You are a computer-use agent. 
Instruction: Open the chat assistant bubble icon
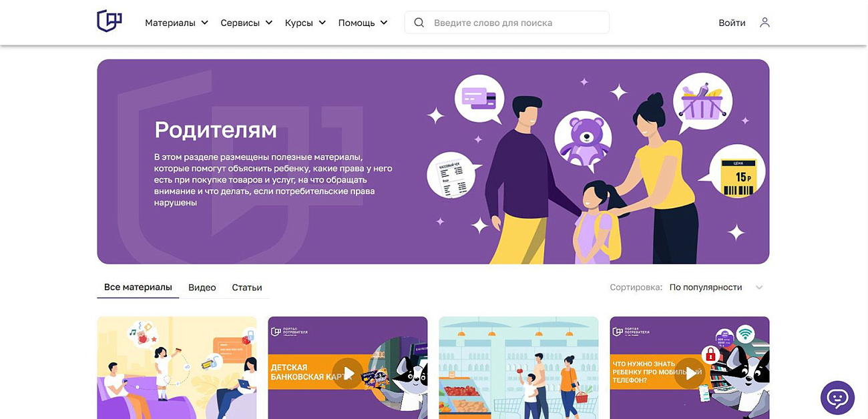[x=837, y=398]
